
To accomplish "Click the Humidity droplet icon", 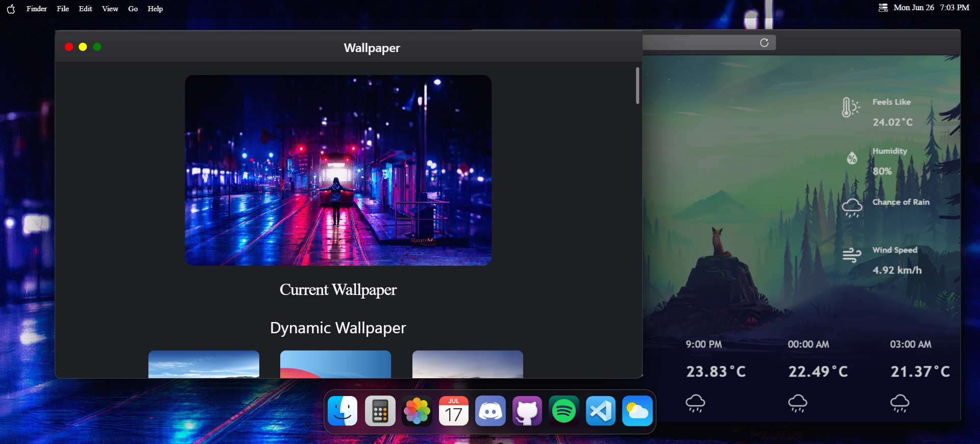I will [x=852, y=158].
